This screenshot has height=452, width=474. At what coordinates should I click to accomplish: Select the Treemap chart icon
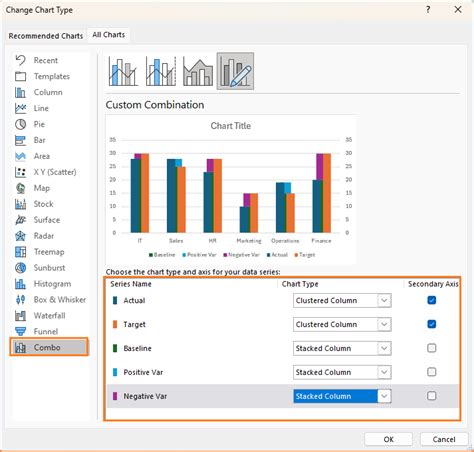[20, 252]
